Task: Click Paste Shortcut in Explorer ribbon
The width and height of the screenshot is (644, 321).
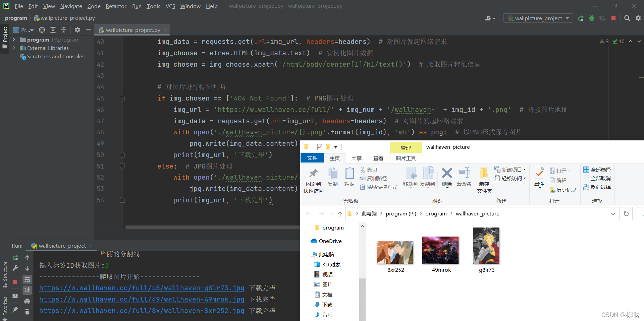Action: coord(378,187)
